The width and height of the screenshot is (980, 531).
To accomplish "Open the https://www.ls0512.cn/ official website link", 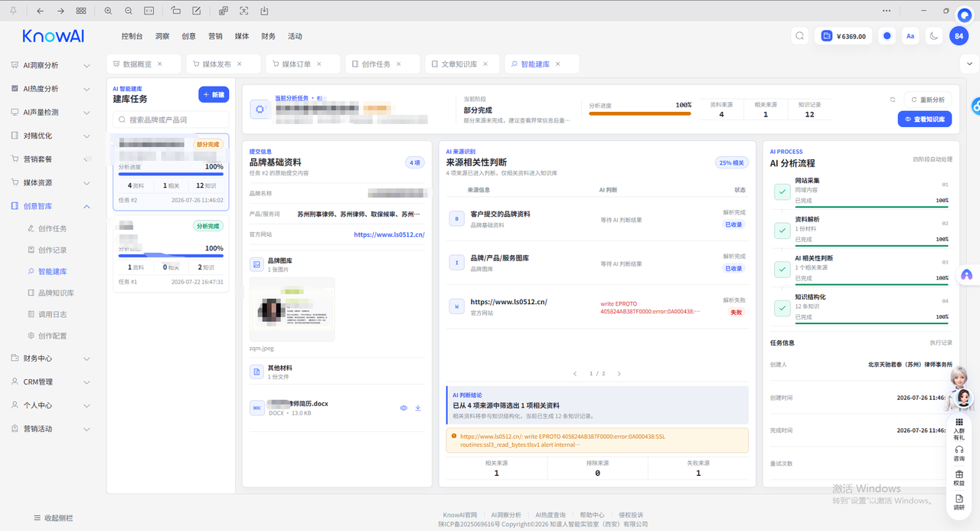I will (389, 234).
